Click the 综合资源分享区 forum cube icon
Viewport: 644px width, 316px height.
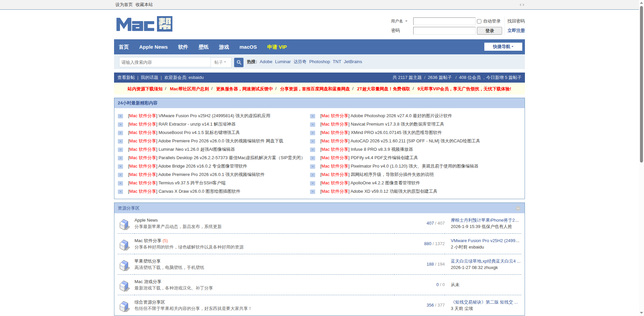(124, 306)
